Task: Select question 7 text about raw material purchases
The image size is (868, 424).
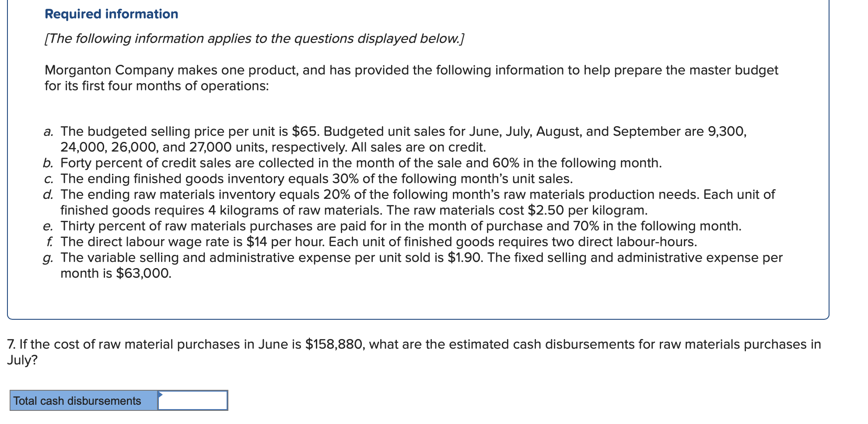Action: click(394, 344)
